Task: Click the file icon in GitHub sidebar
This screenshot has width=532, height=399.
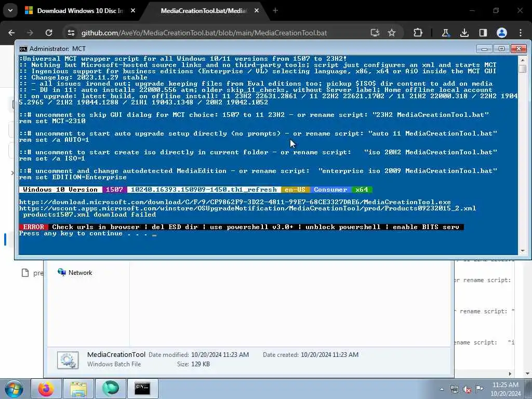Action: 25,273
